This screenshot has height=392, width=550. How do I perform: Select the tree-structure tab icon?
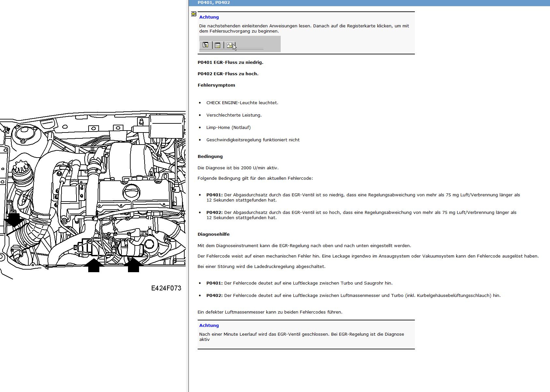pyautogui.click(x=205, y=45)
